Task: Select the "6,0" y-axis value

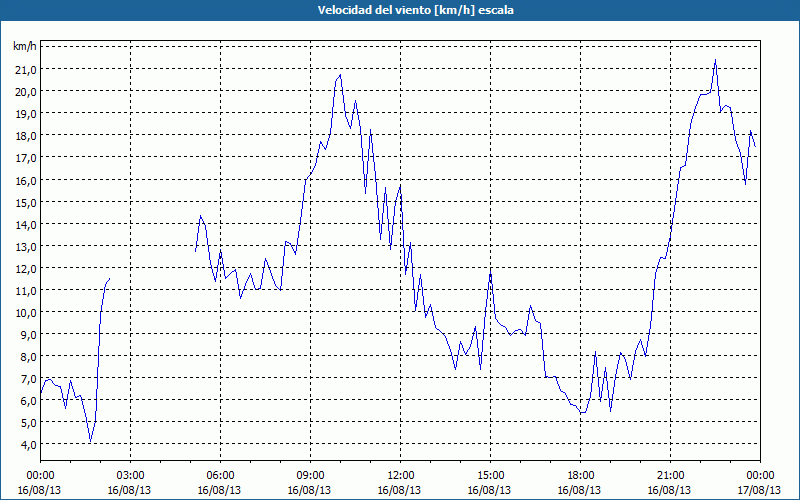Action: point(28,401)
